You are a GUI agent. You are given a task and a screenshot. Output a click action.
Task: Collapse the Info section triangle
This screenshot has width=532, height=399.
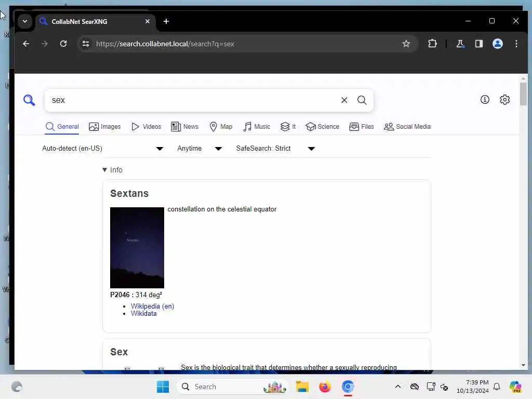(x=105, y=170)
